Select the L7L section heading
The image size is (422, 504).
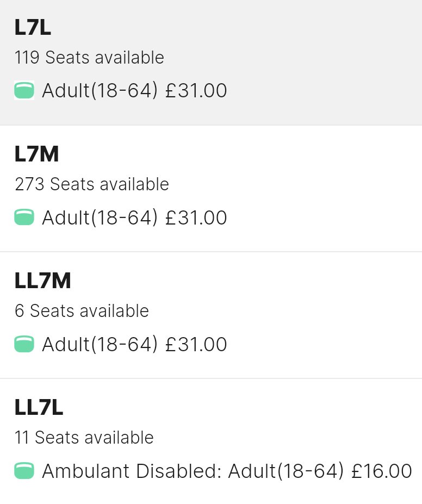pyautogui.click(x=33, y=27)
